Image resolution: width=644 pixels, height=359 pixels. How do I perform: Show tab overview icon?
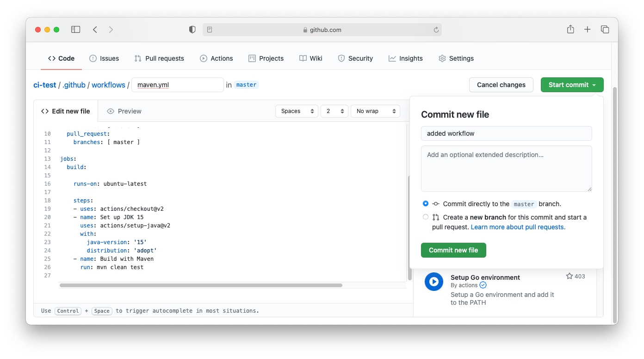tap(605, 30)
